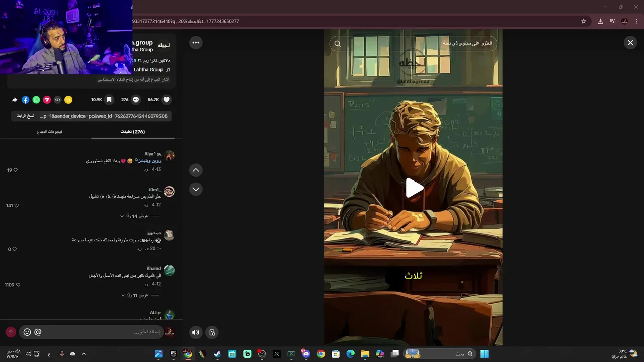Viewport: 644px width, 362px height.
Task: Open the Lahtha Group music link
Action: click(x=152, y=70)
